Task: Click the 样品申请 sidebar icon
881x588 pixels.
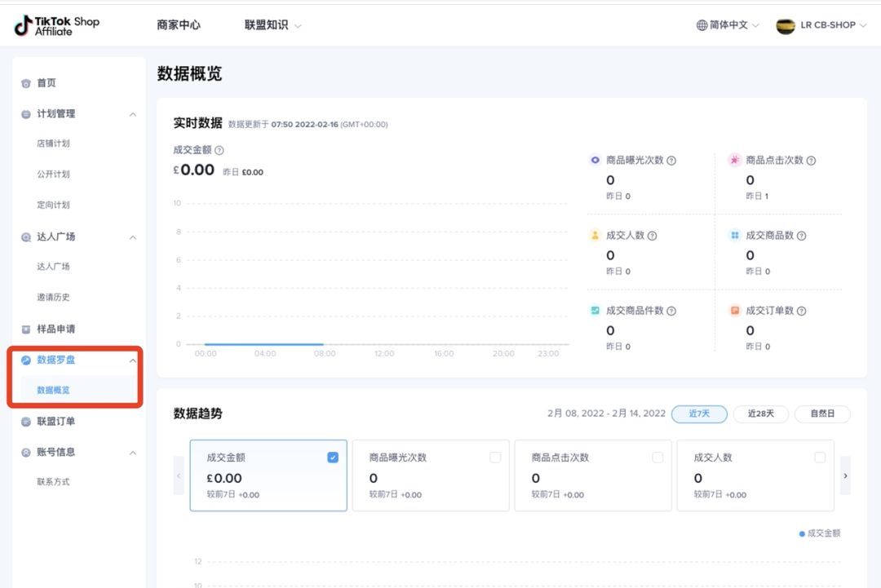Action: [x=26, y=329]
